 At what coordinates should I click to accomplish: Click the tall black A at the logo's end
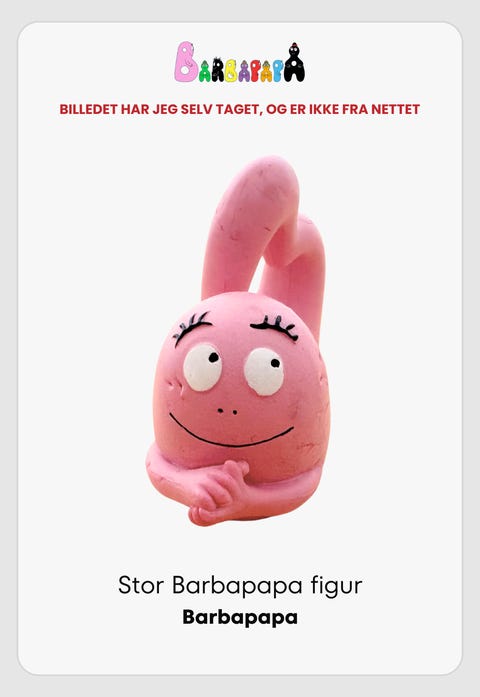[295, 62]
